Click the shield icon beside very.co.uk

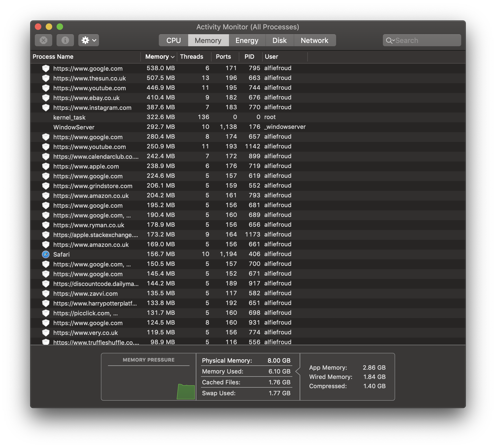(x=46, y=333)
